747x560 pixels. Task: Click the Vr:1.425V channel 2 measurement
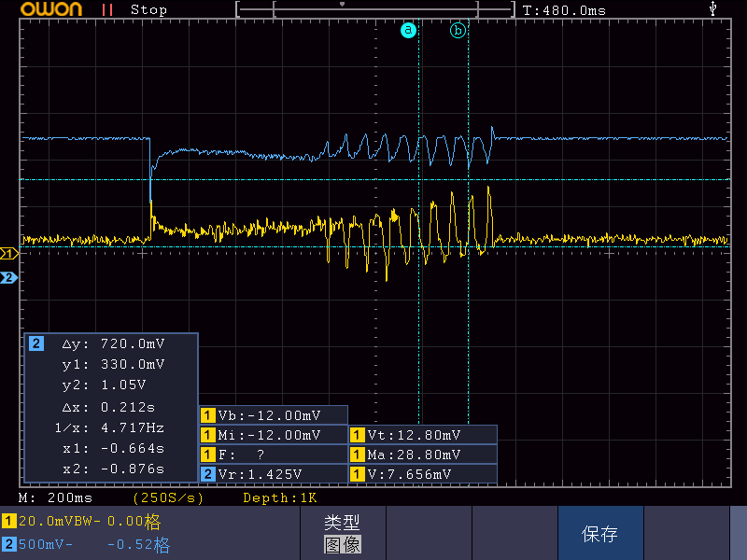(274, 474)
